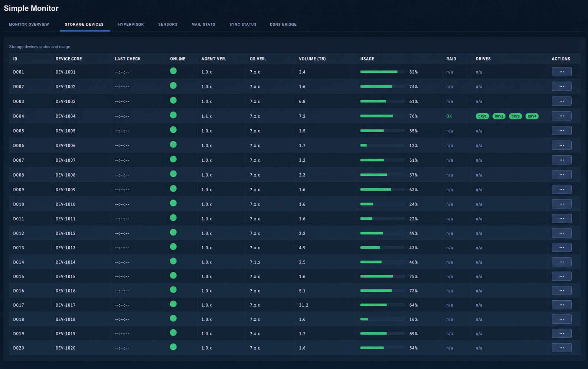Open actions menu for DEV-1016
The image size is (588, 369).
pos(562,291)
